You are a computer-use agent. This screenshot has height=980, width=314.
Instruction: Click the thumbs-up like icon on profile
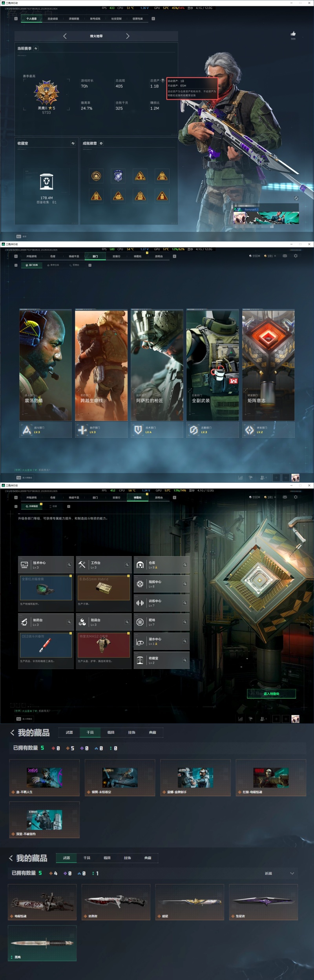pos(293,34)
